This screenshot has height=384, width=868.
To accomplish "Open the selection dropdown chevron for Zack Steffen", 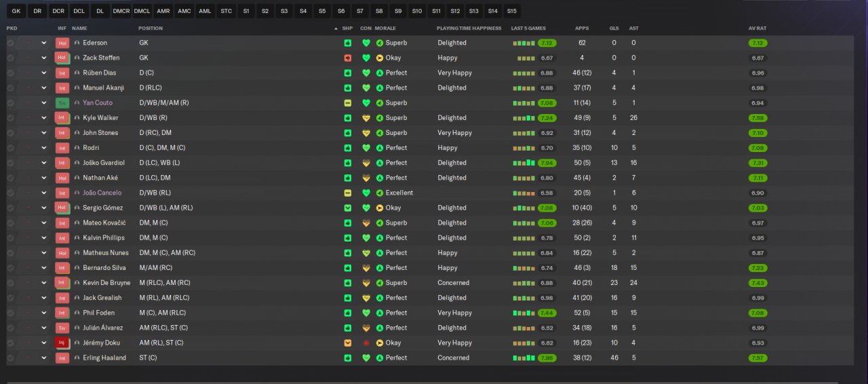I will click(44, 58).
